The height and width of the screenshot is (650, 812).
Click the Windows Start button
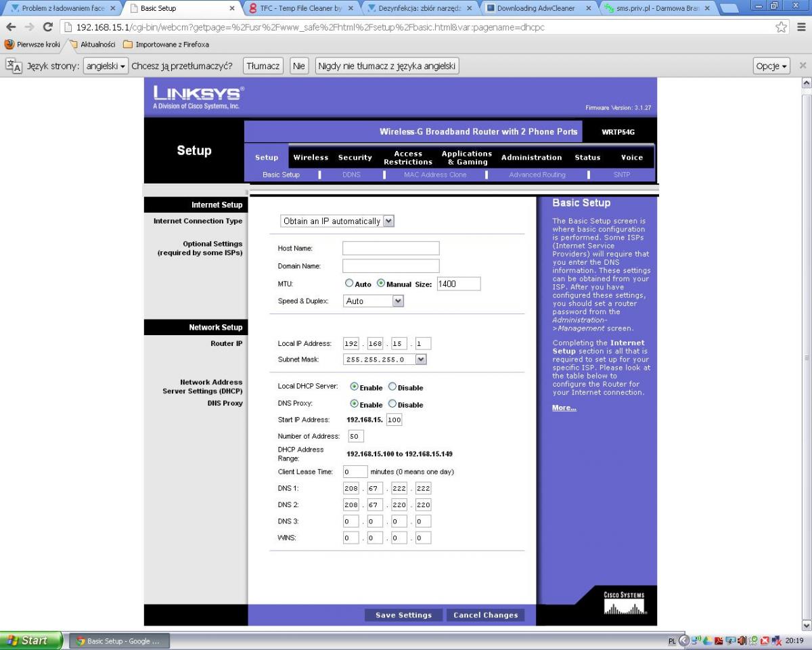[31, 641]
